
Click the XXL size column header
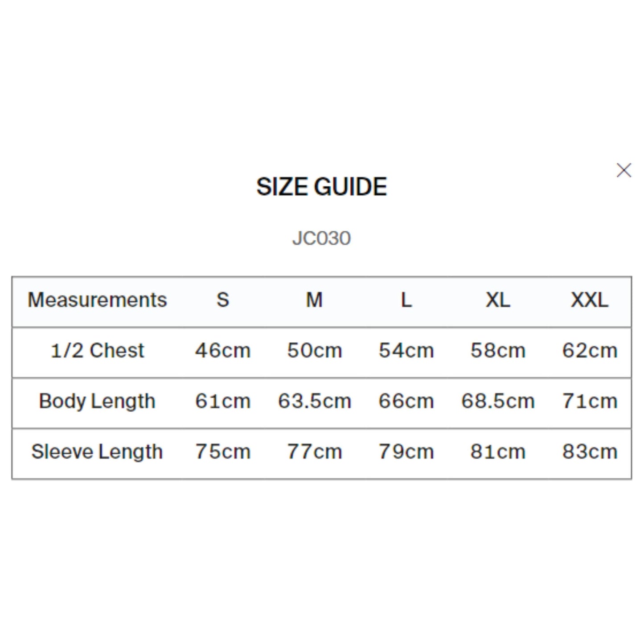pyautogui.click(x=589, y=300)
